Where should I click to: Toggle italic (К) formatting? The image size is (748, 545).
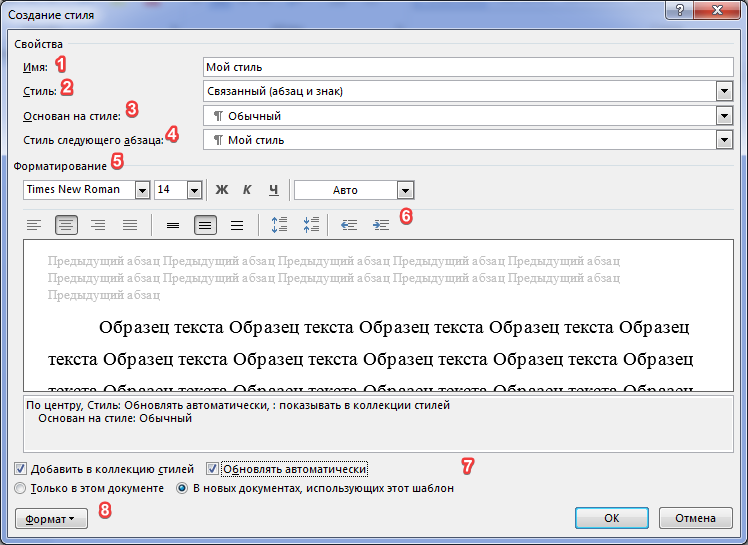point(247,190)
